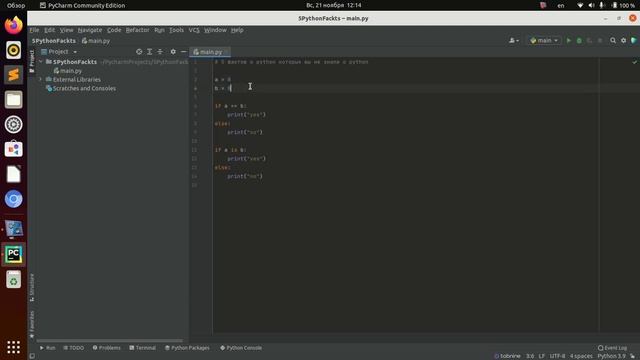Open Chromium browser from the dock
Image resolution: width=640 pixels, height=360 pixels.
click(x=13, y=199)
